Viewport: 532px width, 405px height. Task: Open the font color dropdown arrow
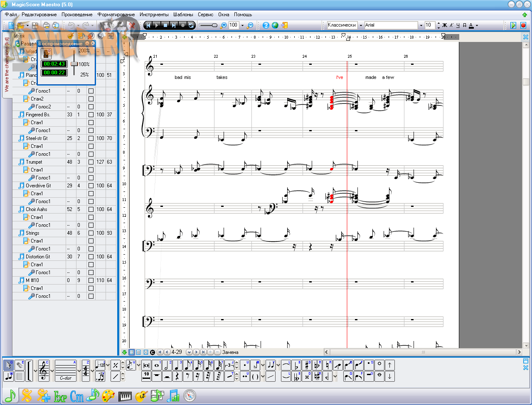[477, 25]
